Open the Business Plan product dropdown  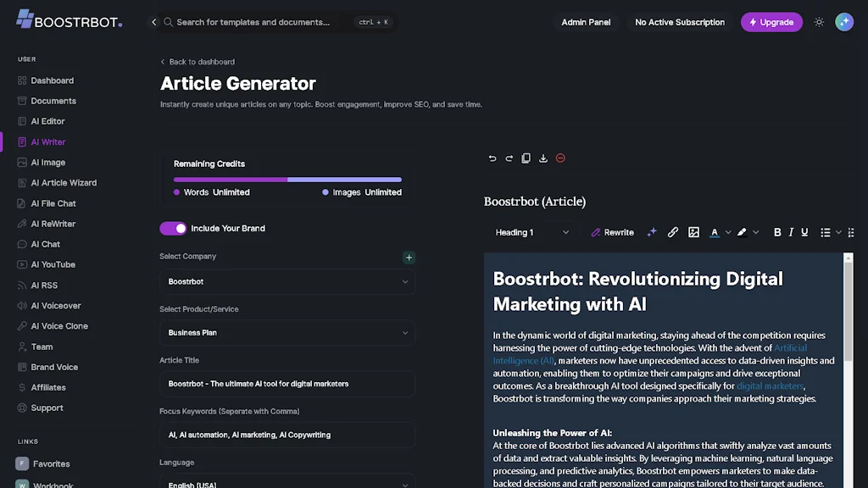pyautogui.click(x=287, y=332)
